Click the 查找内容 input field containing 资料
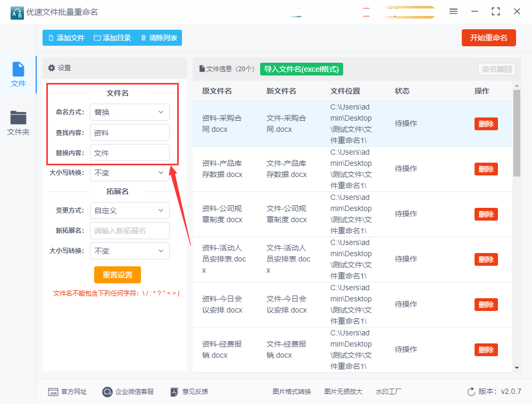The height and width of the screenshot is (404, 532). [130, 132]
